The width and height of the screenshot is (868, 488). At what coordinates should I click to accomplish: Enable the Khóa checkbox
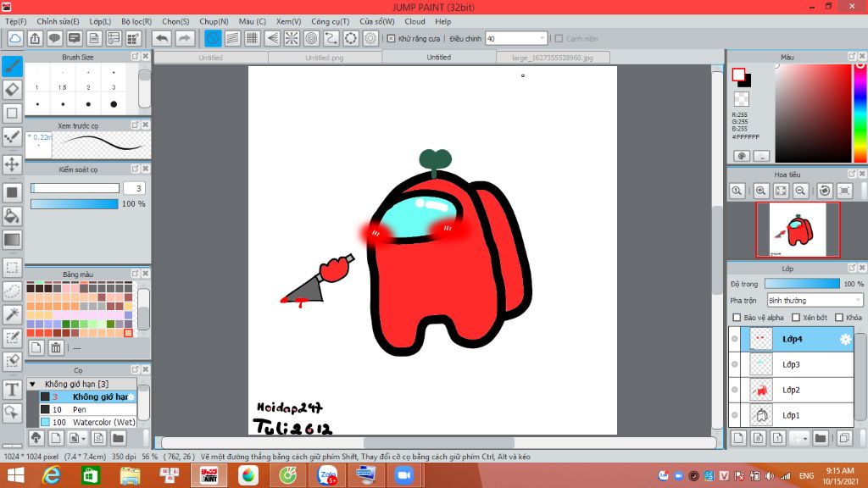pyautogui.click(x=839, y=318)
